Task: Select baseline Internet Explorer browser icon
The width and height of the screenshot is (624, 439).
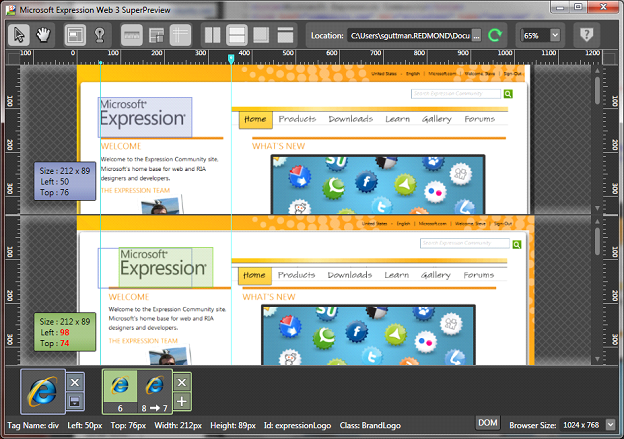Action: (43, 392)
